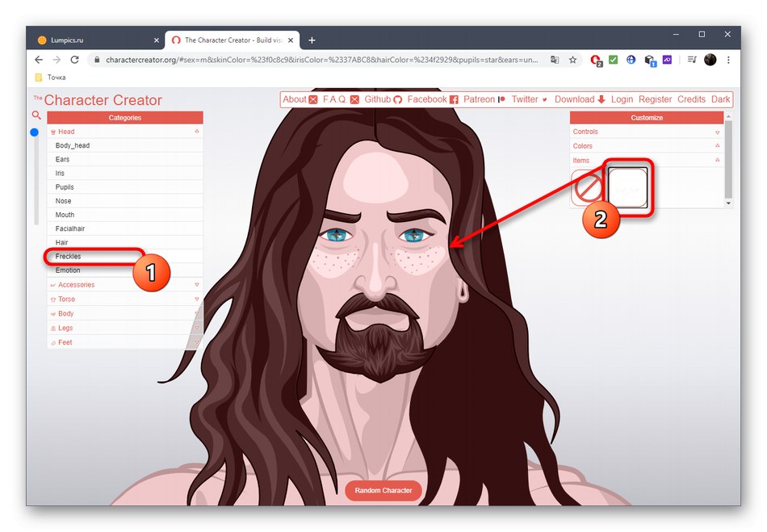Click the blue globe extension icon
Image resolution: width=767 pixels, height=532 pixels.
pyautogui.click(x=631, y=60)
